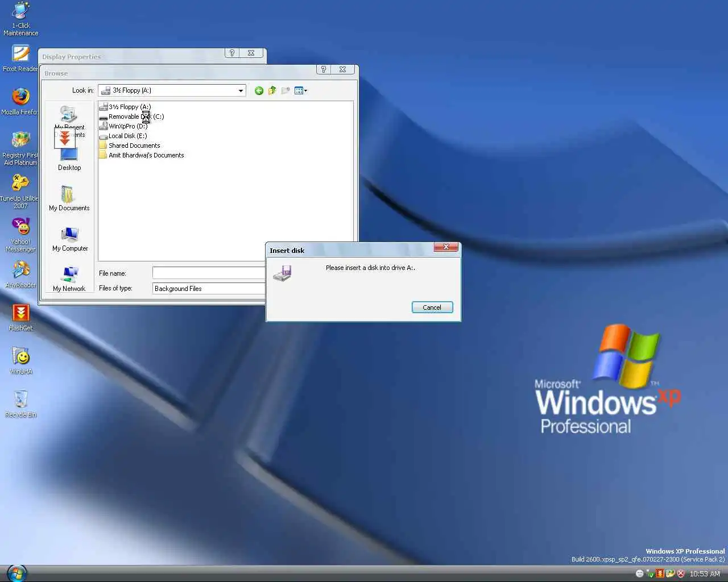Viewport: 728px width, 582px height.
Task: Click My Documents in places bar
Action: point(69,199)
